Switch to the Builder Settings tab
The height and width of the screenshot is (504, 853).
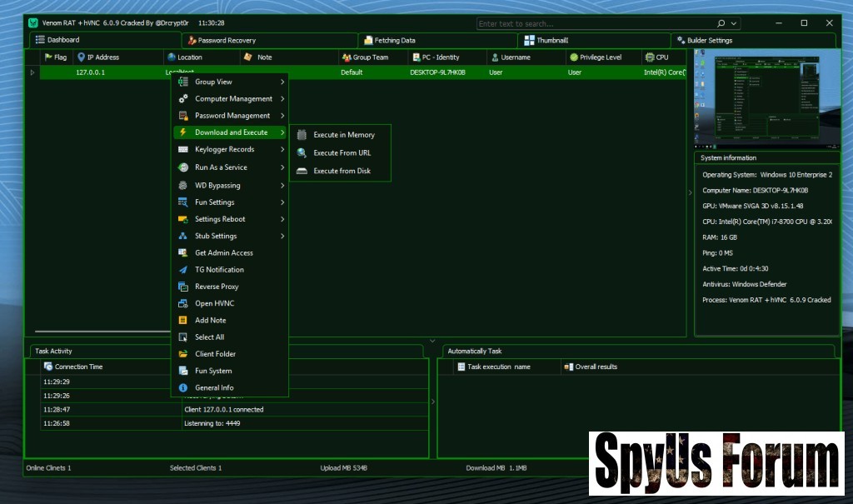[709, 40]
